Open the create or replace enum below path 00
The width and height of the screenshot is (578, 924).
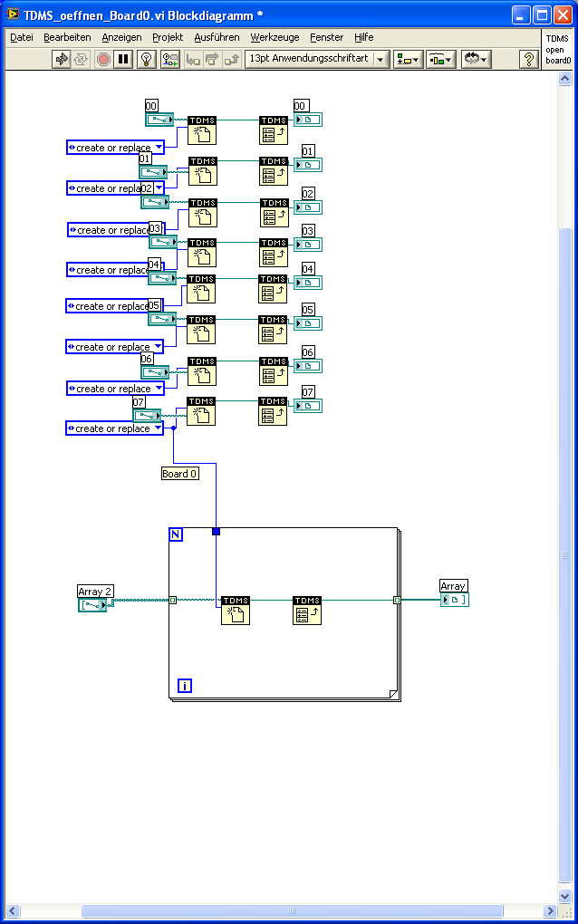click(115, 148)
